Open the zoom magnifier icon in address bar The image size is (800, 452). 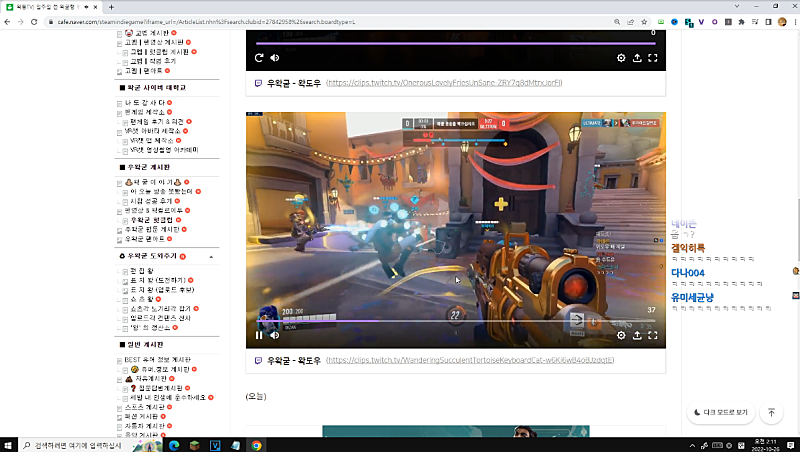pos(617,22)
